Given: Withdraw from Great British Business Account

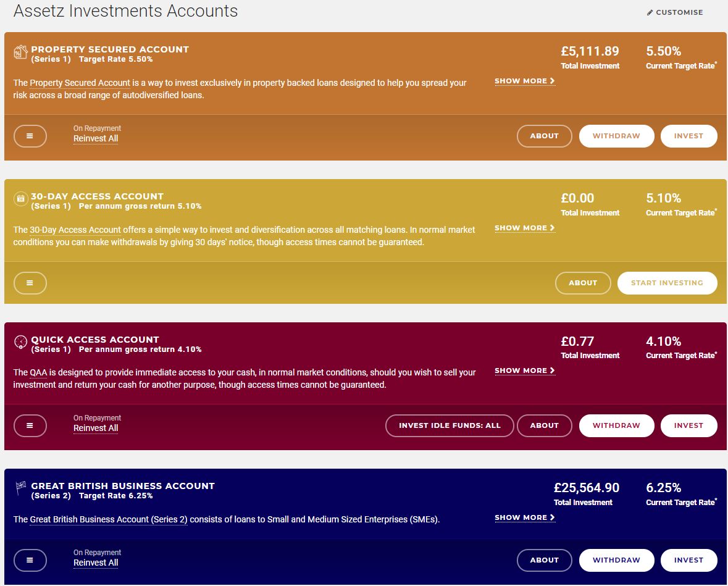Looking at the screenshot, I should [x=617, y=561].
